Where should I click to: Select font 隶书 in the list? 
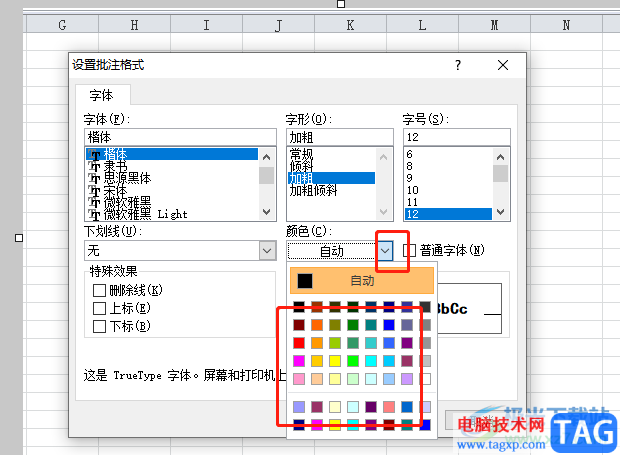click(172, 166)
